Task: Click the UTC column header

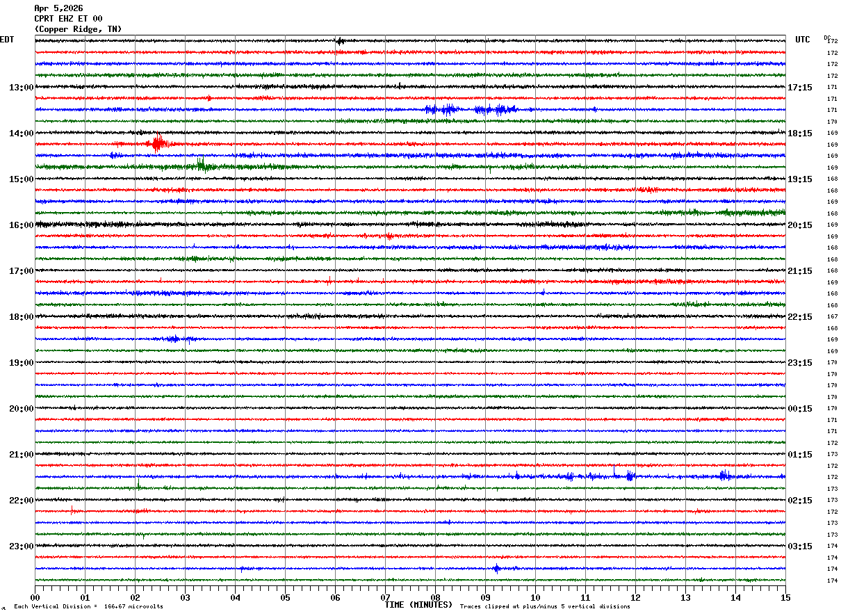Action: click(x=803, y=40)
